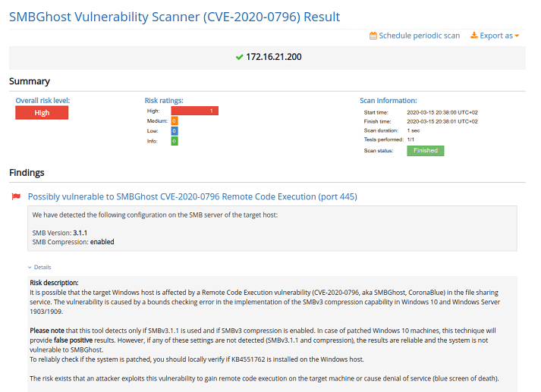The image size is (541, 392).
Task: Select the green Info risk count box
Action: (x=175, y=141)
